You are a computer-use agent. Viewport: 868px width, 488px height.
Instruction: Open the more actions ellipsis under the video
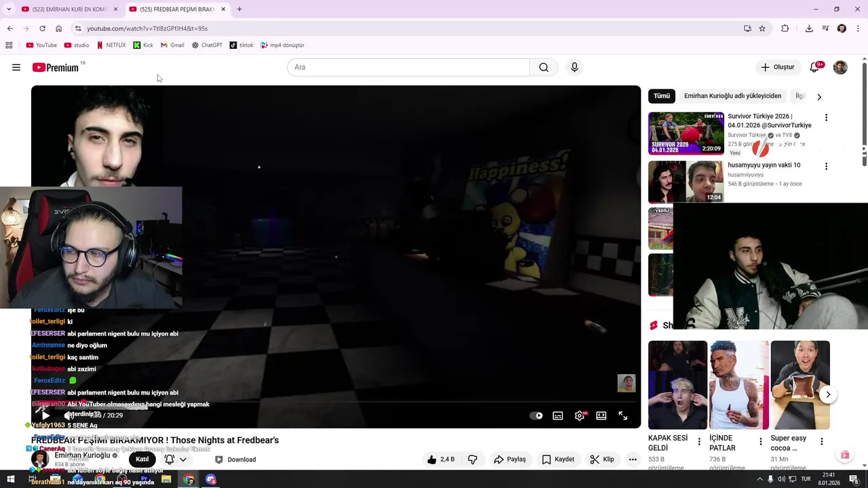coord(633,460)
